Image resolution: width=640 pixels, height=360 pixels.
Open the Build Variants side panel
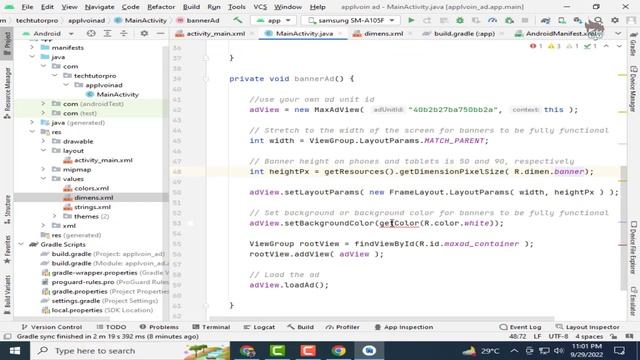(x=7, y=294)
